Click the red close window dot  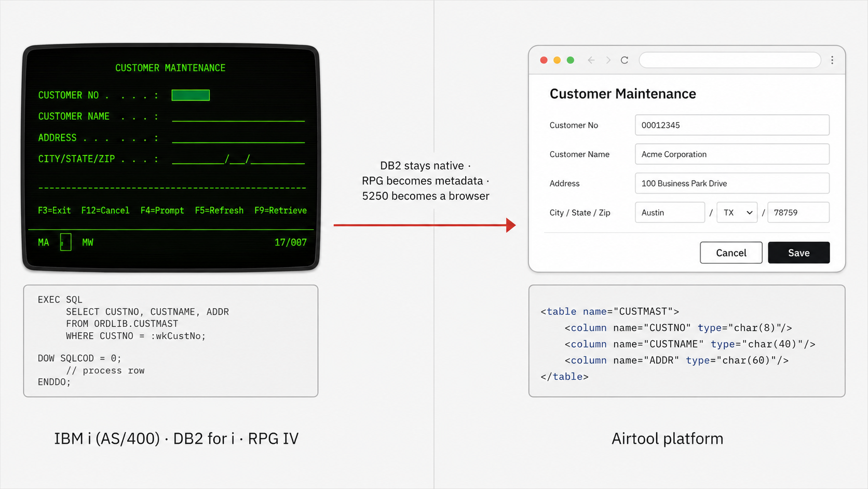[544, 60]
